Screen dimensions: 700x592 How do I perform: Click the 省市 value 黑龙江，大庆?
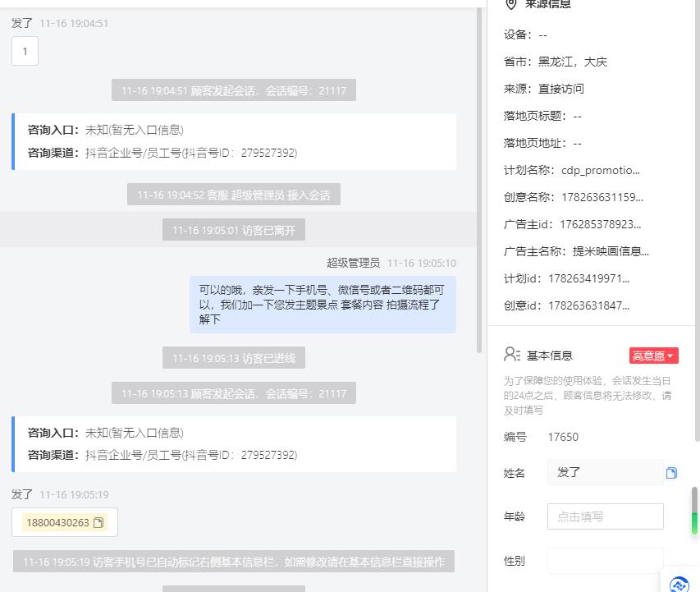click(x=573, y=62)
